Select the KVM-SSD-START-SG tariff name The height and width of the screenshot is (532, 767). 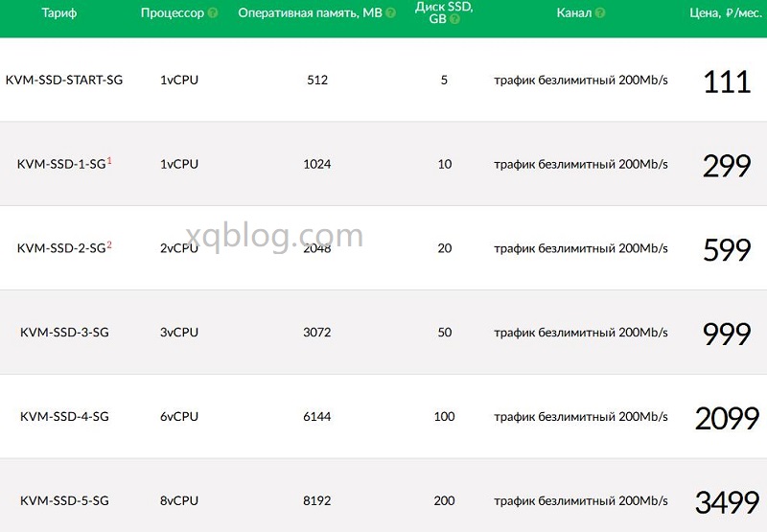pyautogui.click(x=64, y=80)
